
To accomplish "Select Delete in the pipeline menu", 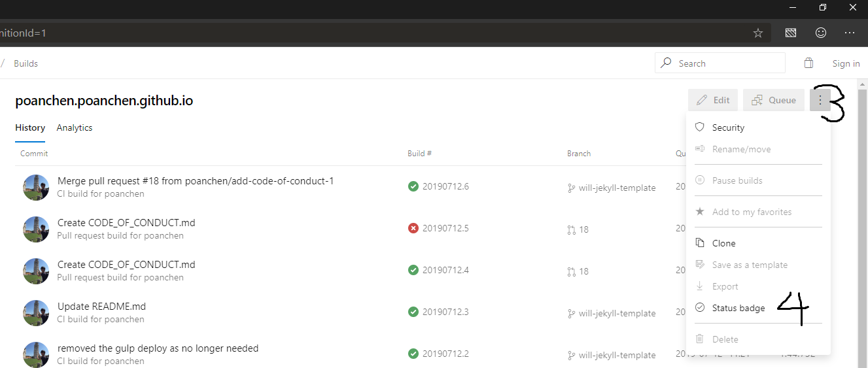I will pyautogui.click(x=758, y=339).
